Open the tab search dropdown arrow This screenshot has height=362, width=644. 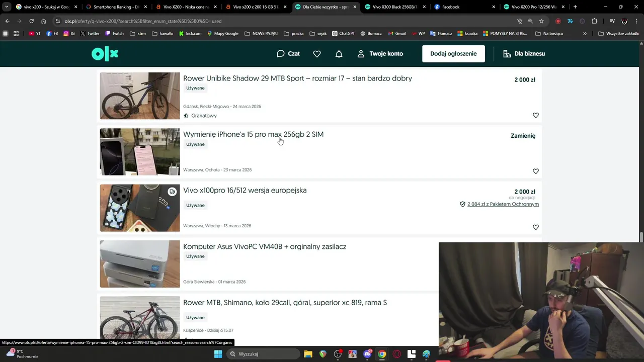coord(6,7)
